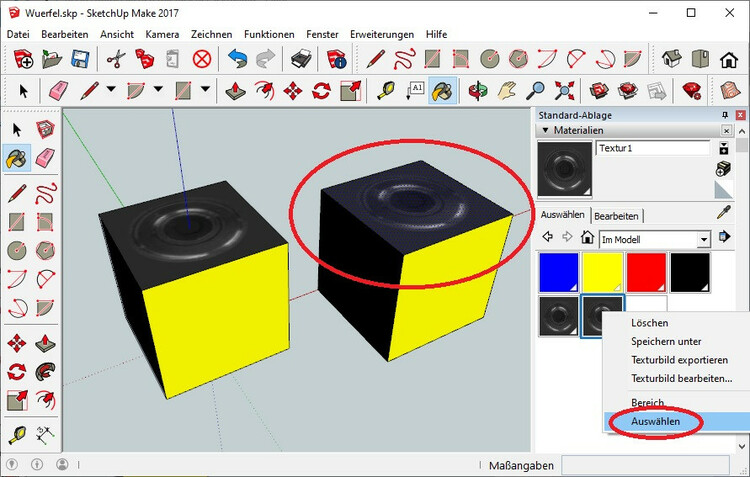
Task: Click the Undo arrow icon
Action: [x=237, y=58]
